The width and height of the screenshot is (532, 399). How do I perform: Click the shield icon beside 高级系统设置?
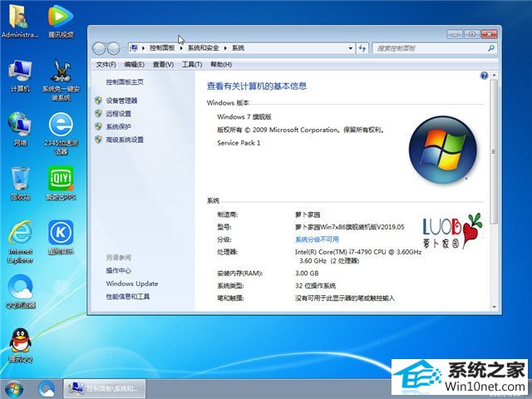(x=98, y=140)
